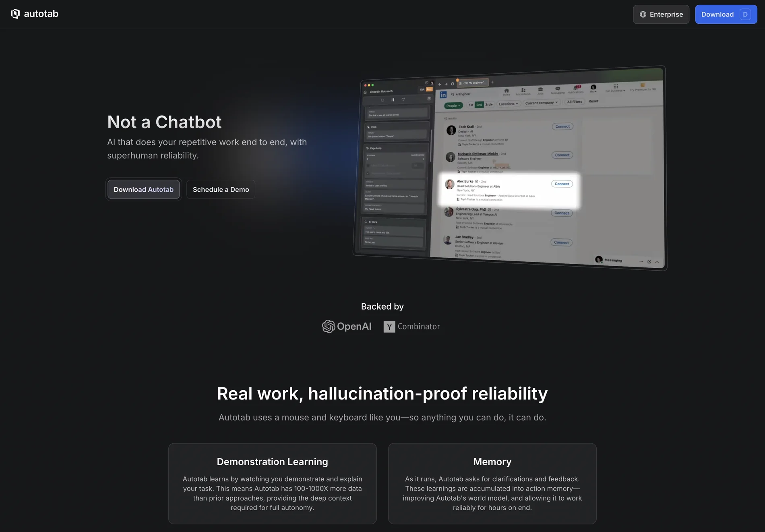The width and height of the screenshot is (765, 532).
Task: Click Schedule a Demo
Action: (x=221, y=189)
